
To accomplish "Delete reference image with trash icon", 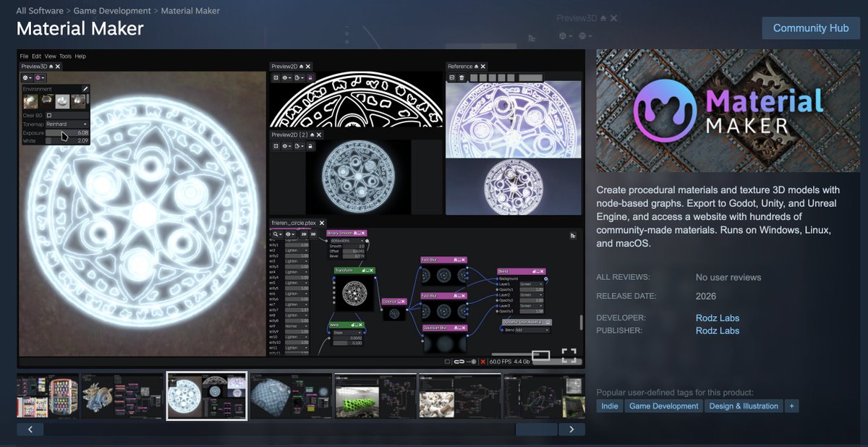I will (461, 77).
